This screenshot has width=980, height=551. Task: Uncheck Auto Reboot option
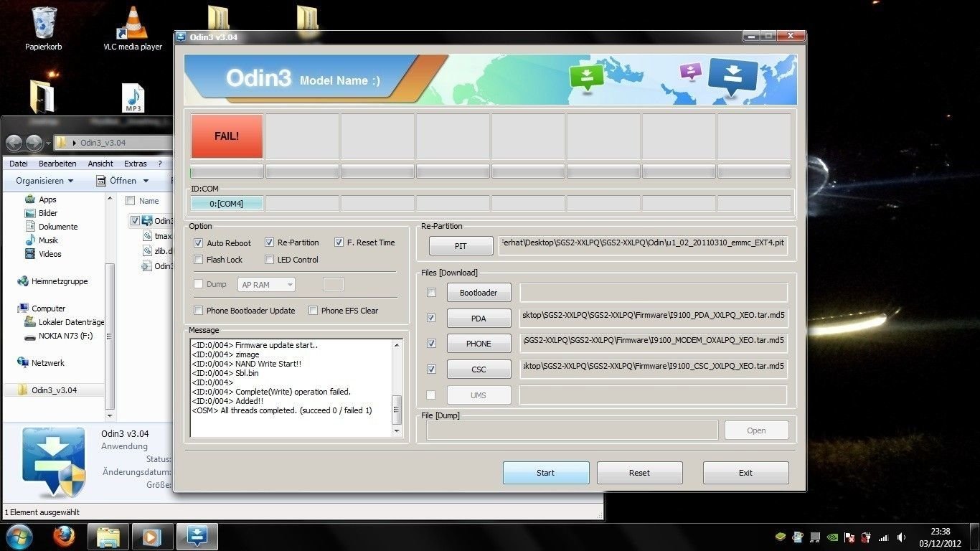[199, 243]
